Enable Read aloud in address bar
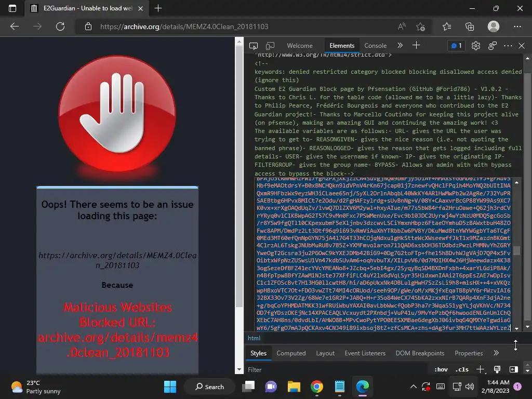 402,26
